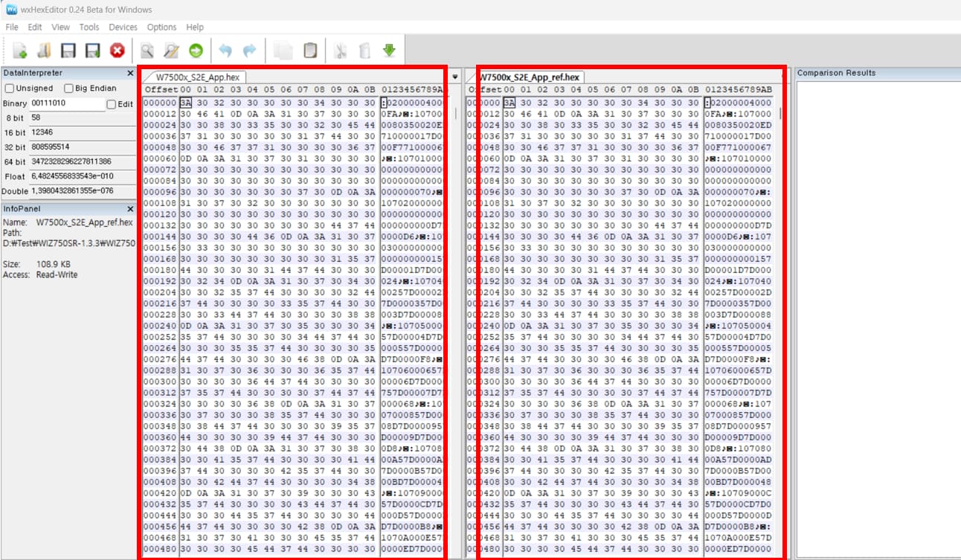Viewport: 961px width, 560px height.
Task: Open the Tools menu
Action: tap(89, 27)
